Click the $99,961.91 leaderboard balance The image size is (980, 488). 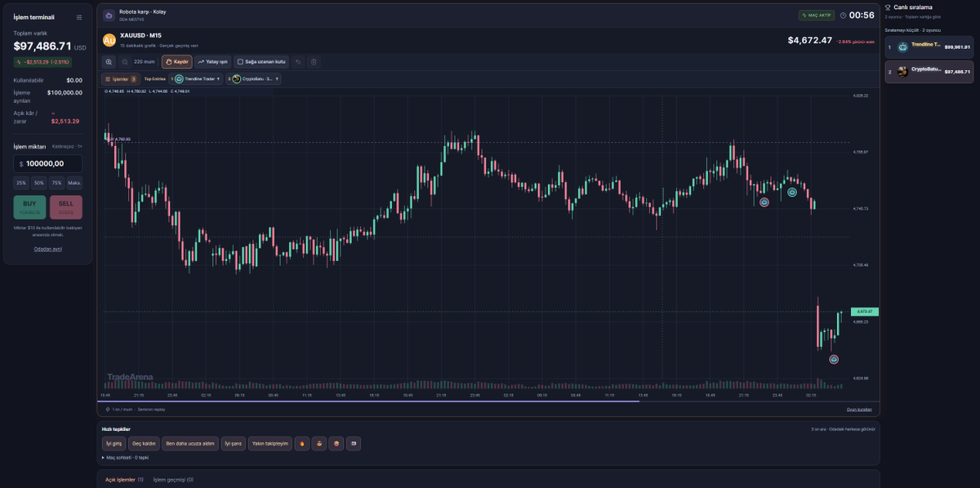tap(957, 47)
